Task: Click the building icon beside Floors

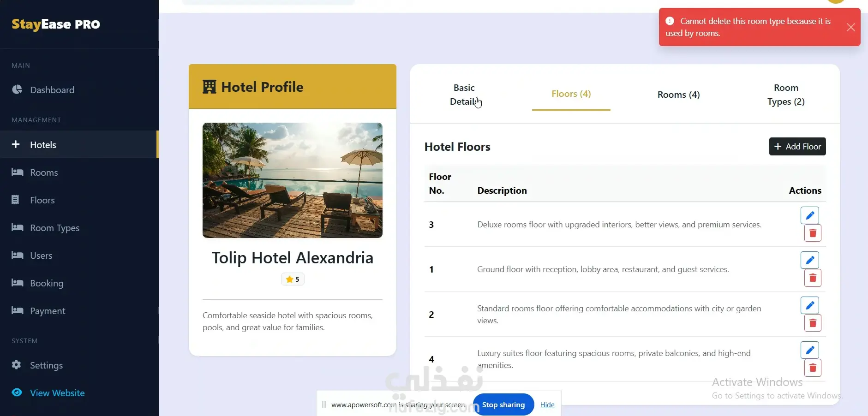Action: pyautogui.click(x=15, y=200)
